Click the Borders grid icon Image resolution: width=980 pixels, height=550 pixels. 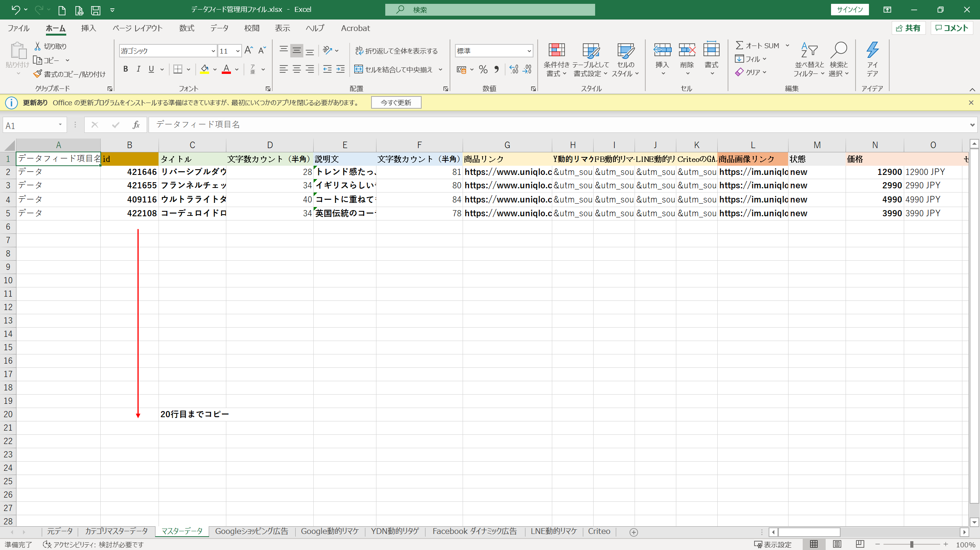(178, 69)
